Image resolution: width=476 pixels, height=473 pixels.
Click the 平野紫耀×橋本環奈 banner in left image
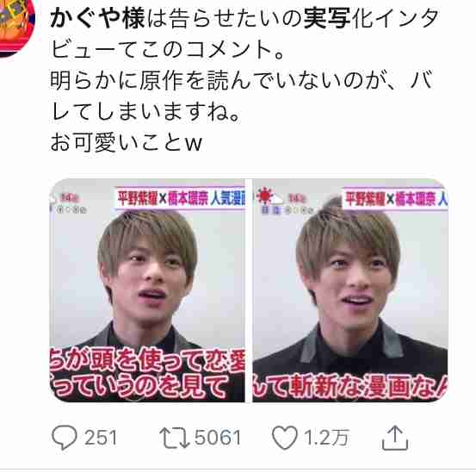click(180, 198)
